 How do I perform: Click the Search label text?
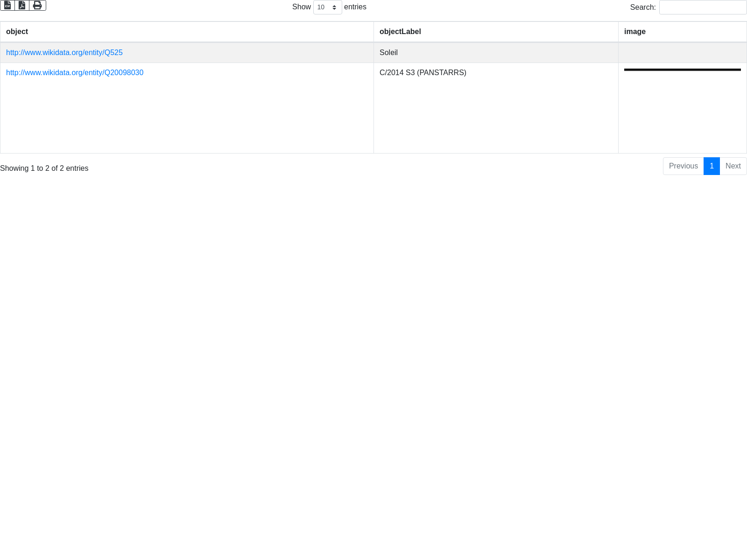pyautogui.click(x=642, y=7)
